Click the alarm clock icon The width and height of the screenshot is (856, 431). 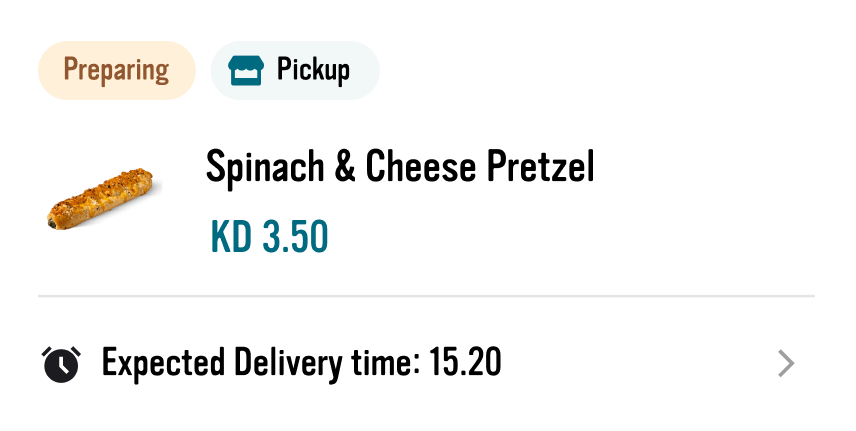pyautogui.click(x=61, y=364)
